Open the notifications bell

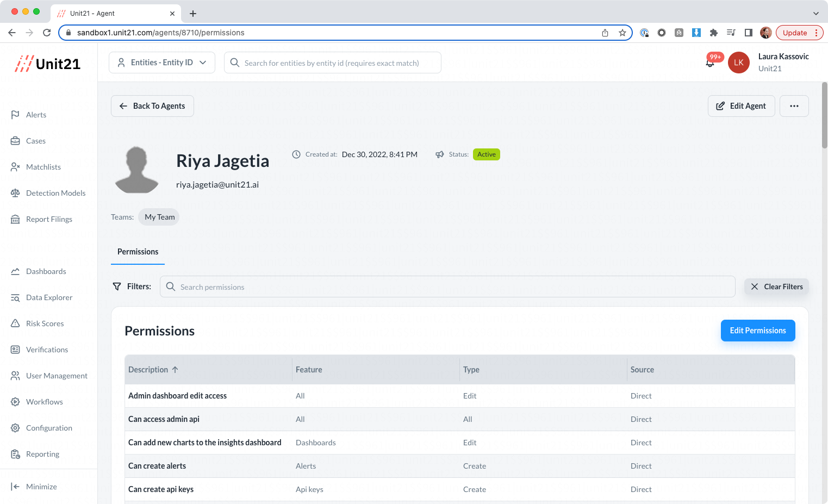click(x=710, y=63)
